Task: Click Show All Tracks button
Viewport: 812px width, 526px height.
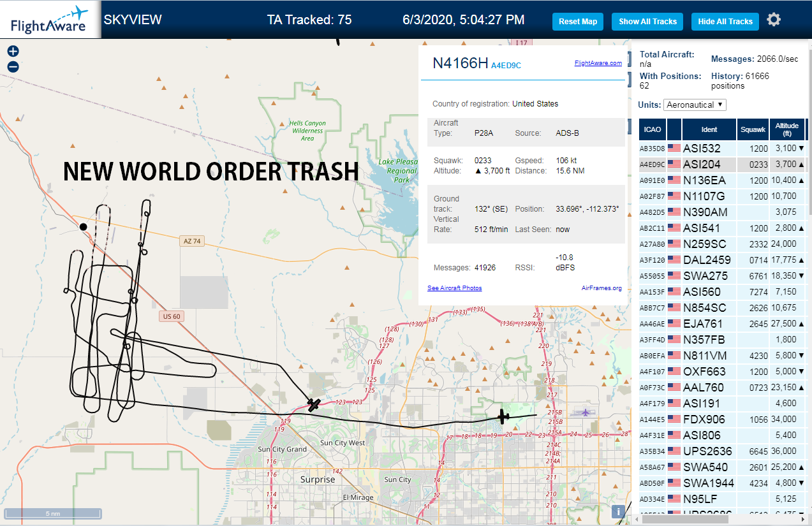Action: click(647, 21)
